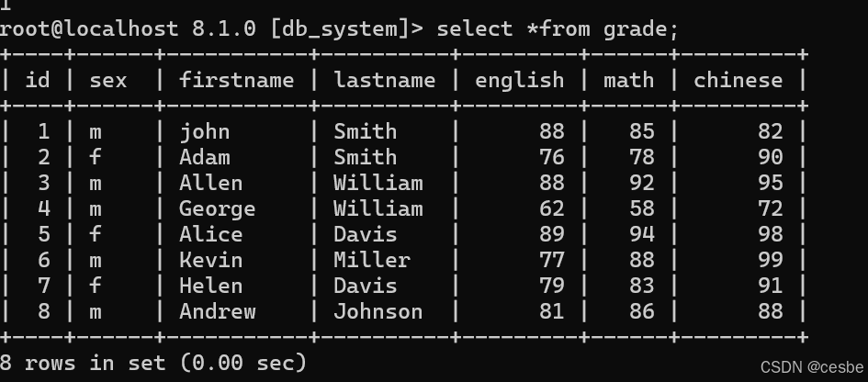Click the firstname 'Kevin'
Screen dimensions: 868x382
211,260
